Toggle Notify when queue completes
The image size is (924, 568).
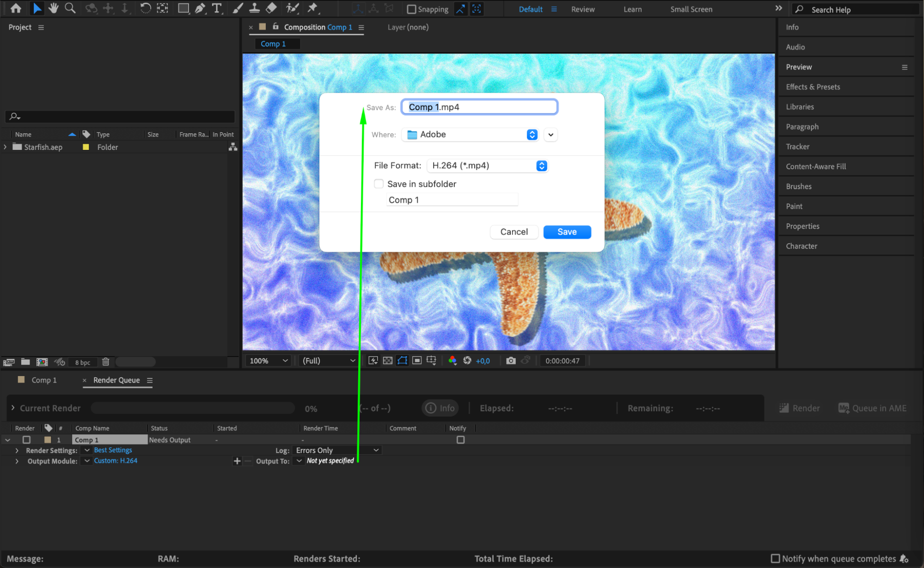point(775,558)
